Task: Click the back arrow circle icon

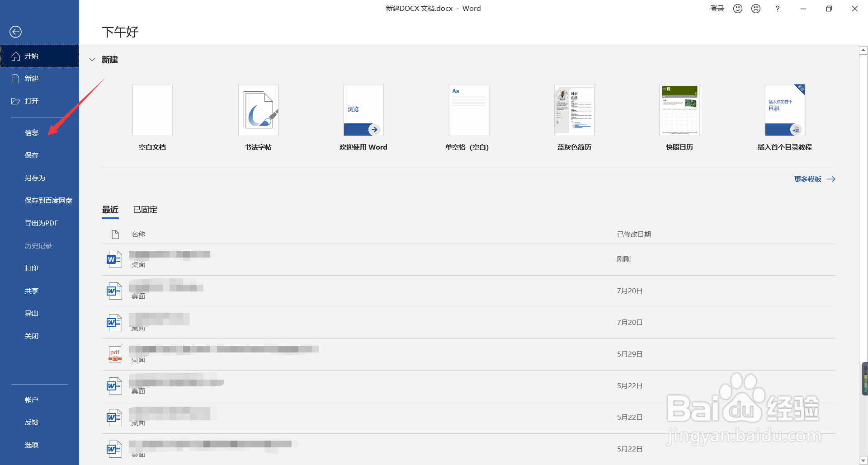Action: pos(15,32)
